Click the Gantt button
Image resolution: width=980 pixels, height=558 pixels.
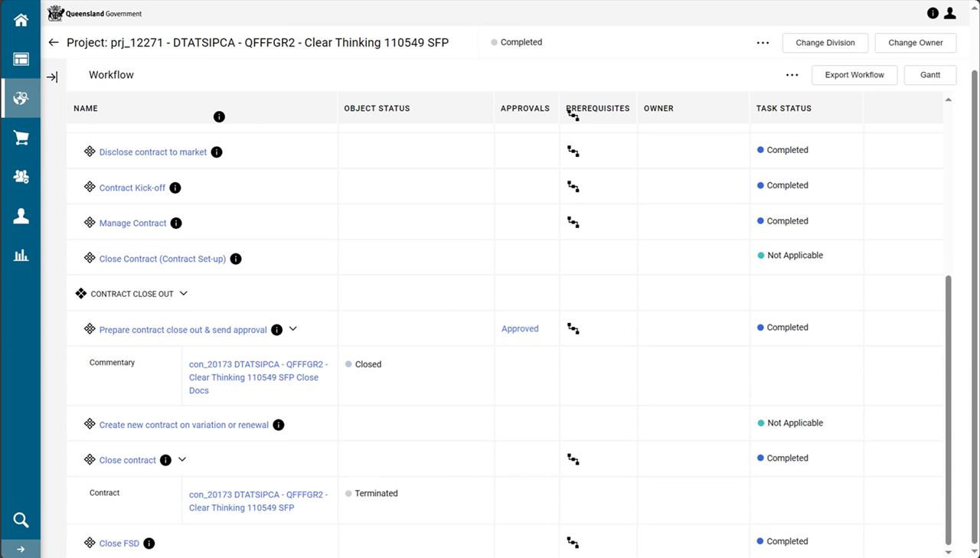tap(930, 75)
